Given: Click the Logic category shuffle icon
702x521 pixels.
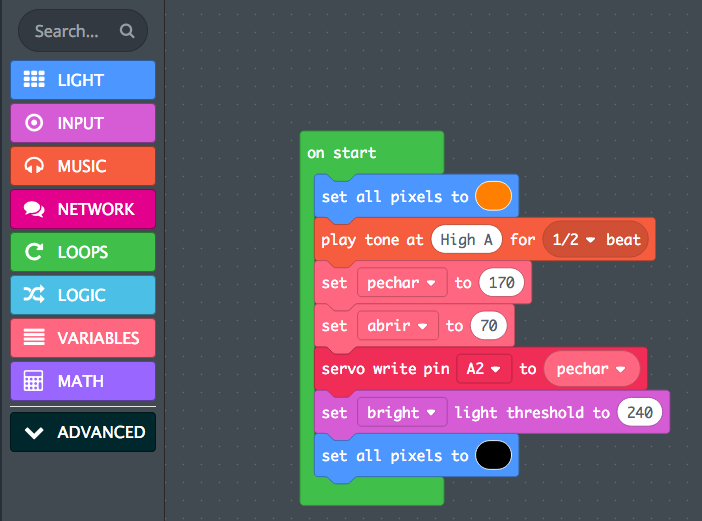Looking at the screenshot, I should [x=34, y=295].
